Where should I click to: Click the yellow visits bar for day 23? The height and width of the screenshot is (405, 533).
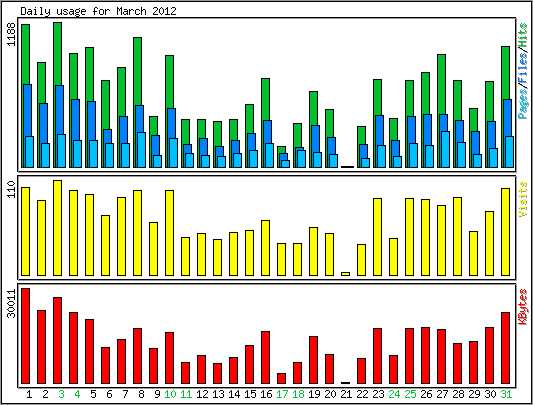coord(377,237)
